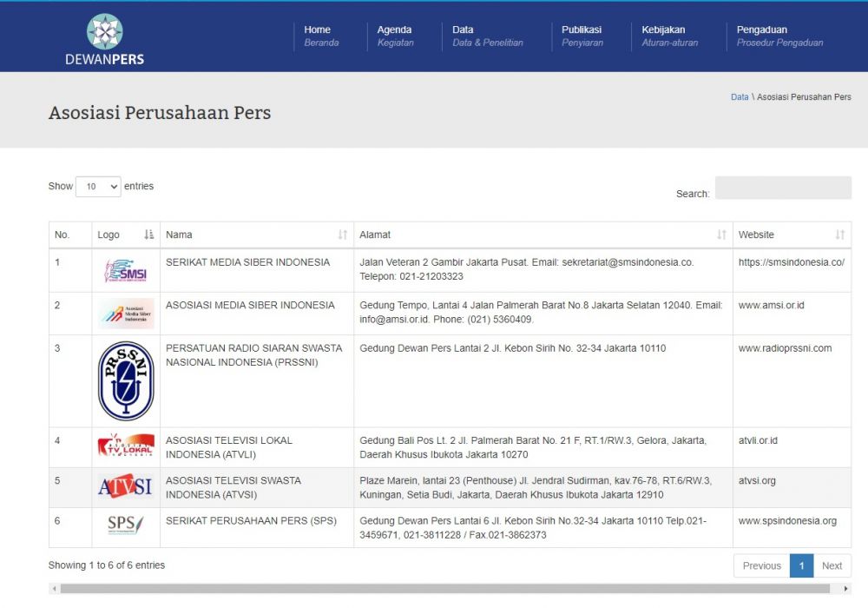Click the TV Lokal ATVLI logo
Image resolution: width=868 pixels, height=608 pixels.
click(126, 446)
